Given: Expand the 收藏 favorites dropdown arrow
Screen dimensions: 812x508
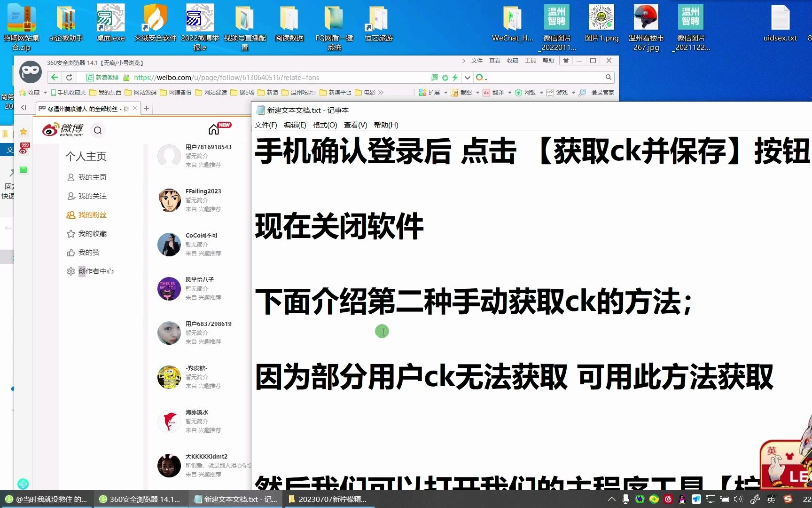Looking at the screenshot, I should click(x=45, y=93).
